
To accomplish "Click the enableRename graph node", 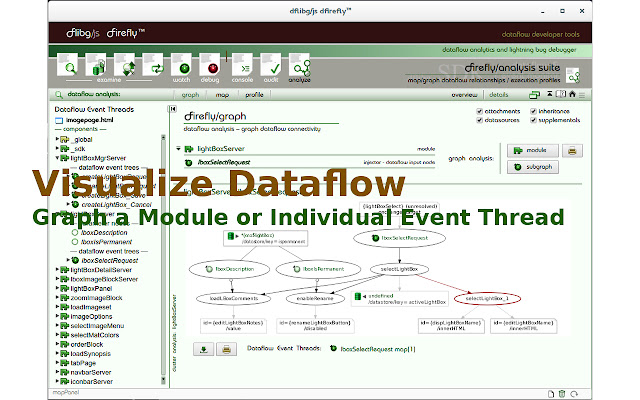I will (x=315, y=299).
